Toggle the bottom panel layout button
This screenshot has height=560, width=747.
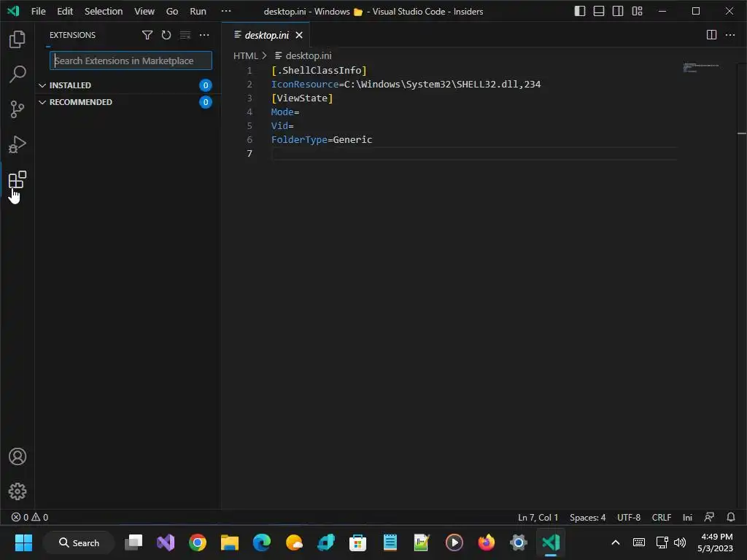click(599, 11)
